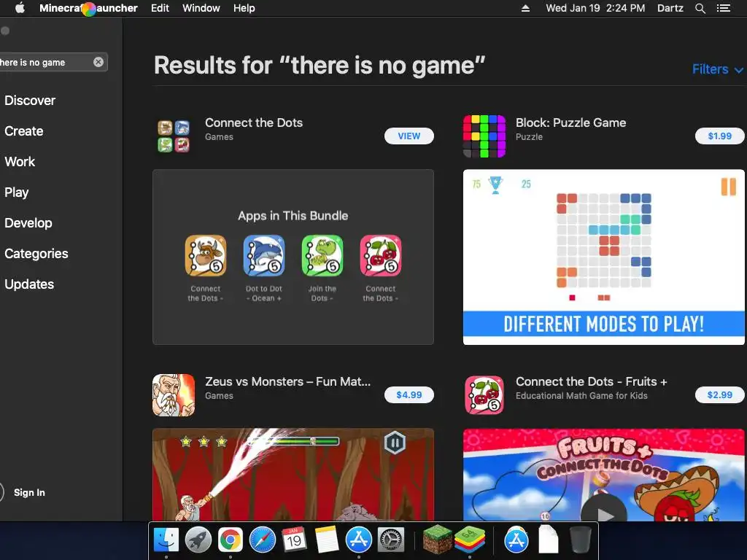
Task: Open Connect the Dots - Fruits + title
Action: point(591,381)
